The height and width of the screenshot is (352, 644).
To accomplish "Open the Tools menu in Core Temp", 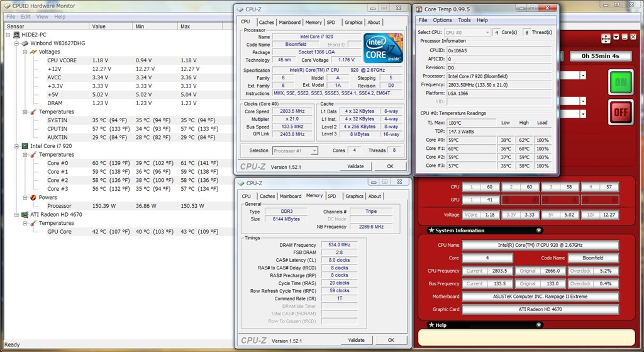I will (465, 20).
